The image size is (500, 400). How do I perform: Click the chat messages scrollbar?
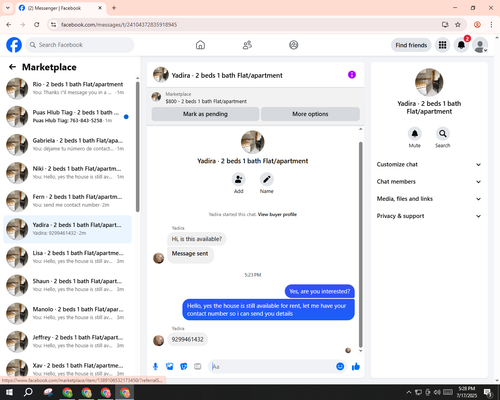click(360, 244)
